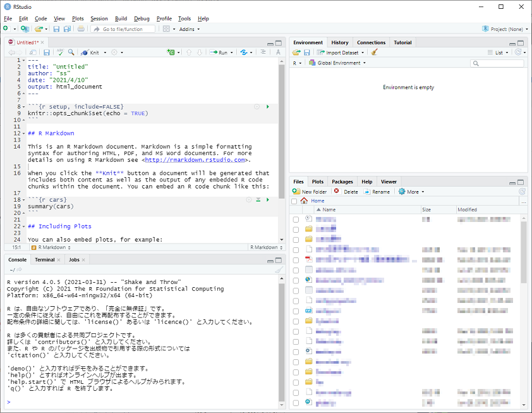Show document outline icon
The height and width of the screenshot is (413, 532).
[263, 52]
